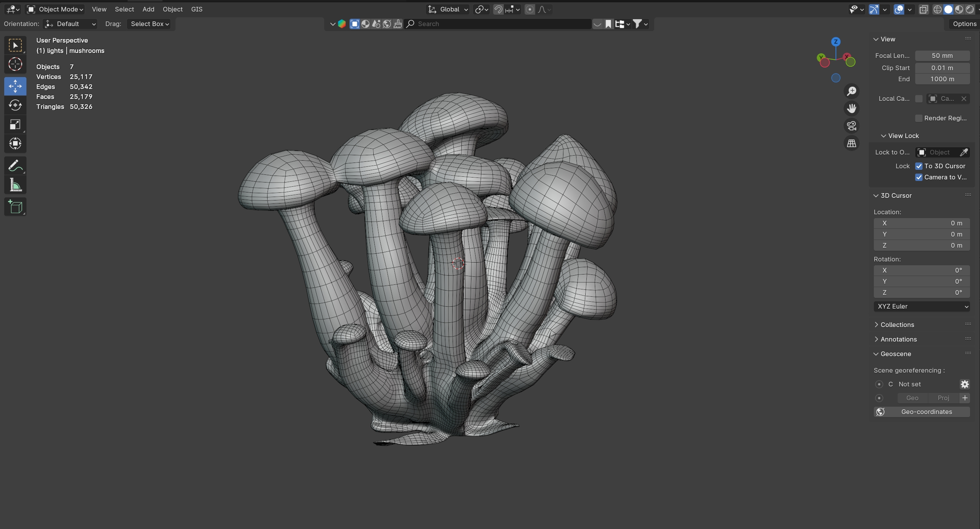Image resolution: width=980 pixels, height=529 pixels.
Task: Open the GIS menu
Action: click(197, 9)
